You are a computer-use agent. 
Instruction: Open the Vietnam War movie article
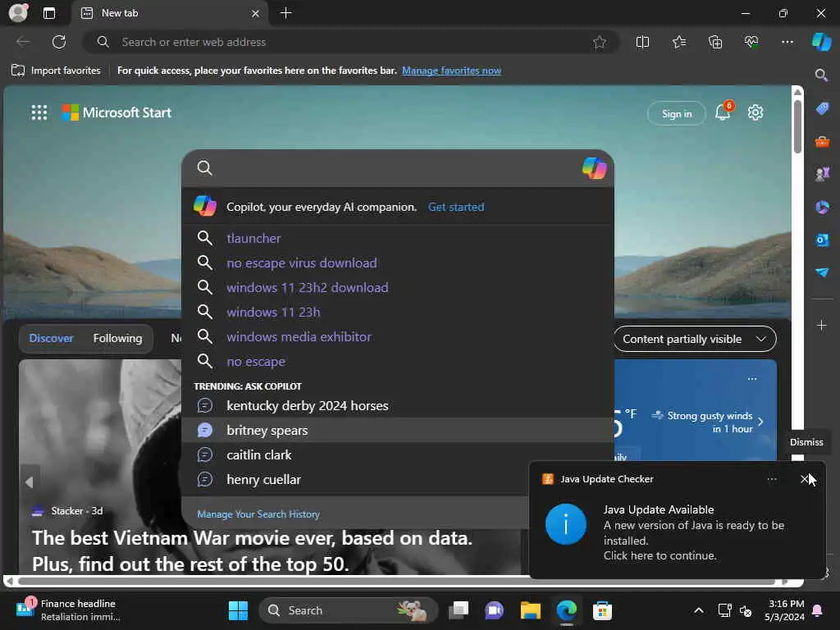[252, 550]
